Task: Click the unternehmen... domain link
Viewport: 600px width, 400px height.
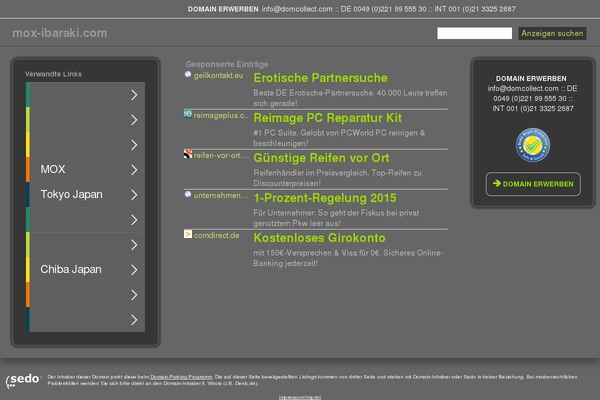Action: pyautogui.click(x=221, y=195)
